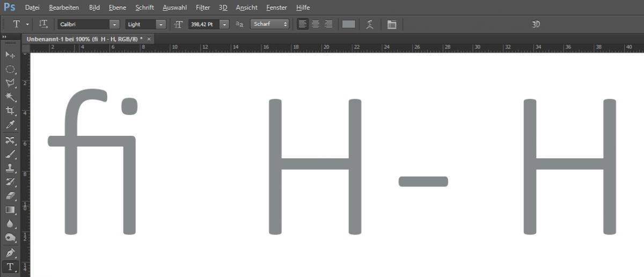Toggle the text orientation button
The image size is (644, 277).
[x=43, y=24]
